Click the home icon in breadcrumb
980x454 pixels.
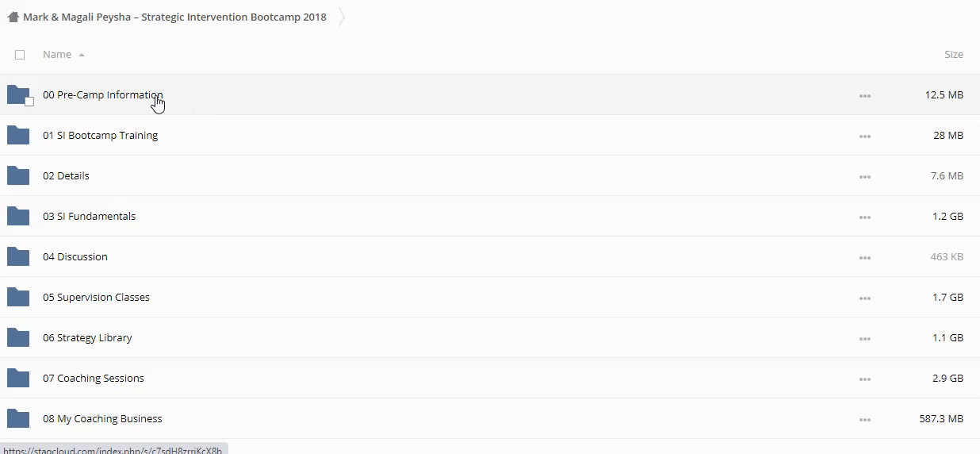pyautogui.click(x=13, y=17)
